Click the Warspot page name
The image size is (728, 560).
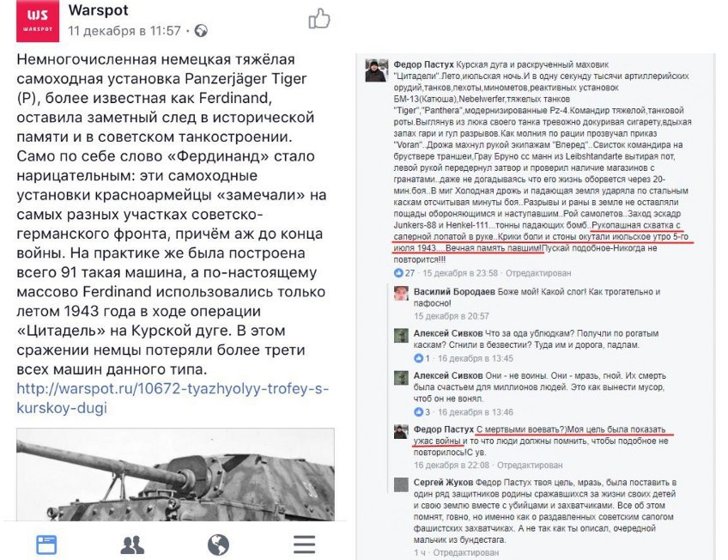(99, 10)
